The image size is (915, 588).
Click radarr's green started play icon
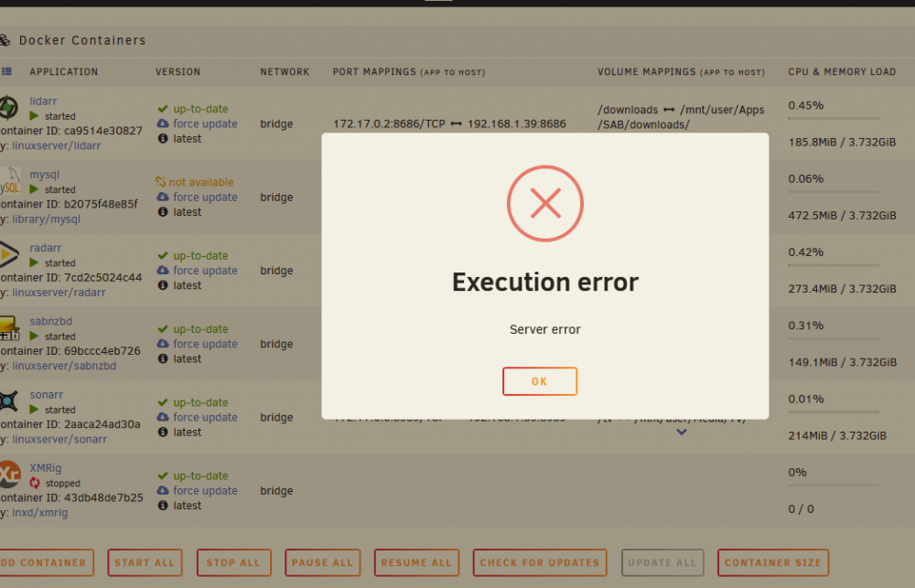tap(34, 263)
